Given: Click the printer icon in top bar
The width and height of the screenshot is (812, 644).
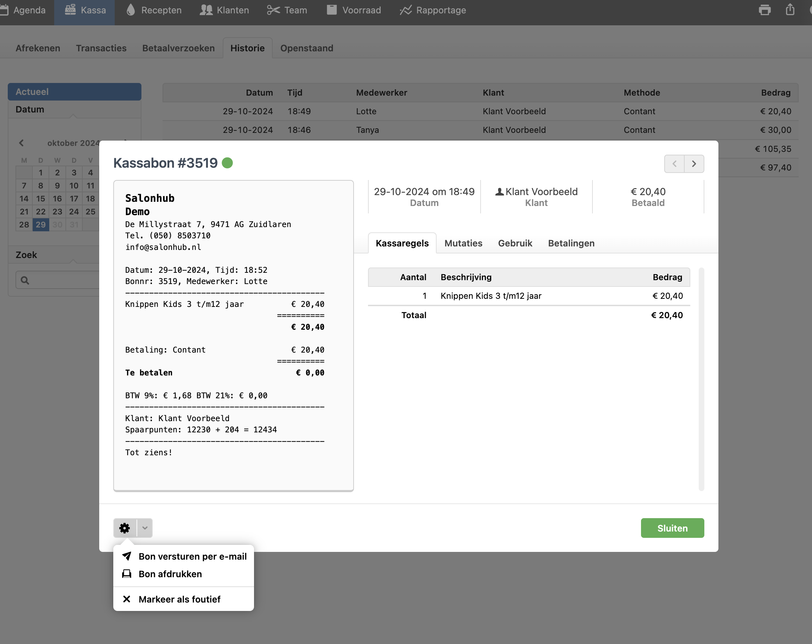Looking at the screenshot, I should click(765, 10).
